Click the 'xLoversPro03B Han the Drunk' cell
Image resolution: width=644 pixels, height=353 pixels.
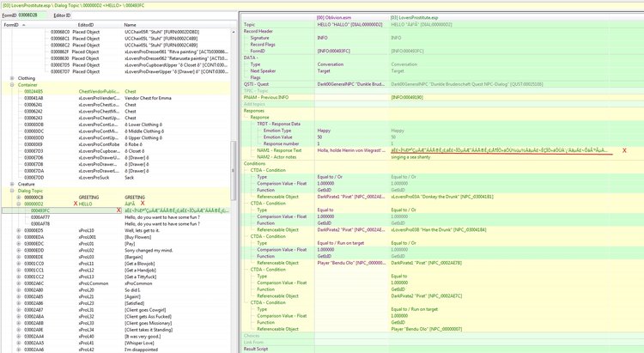[x=438, y=229]
